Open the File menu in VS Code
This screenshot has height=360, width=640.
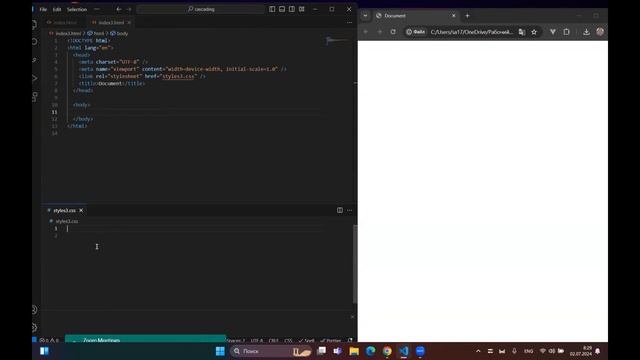(43, 9)
